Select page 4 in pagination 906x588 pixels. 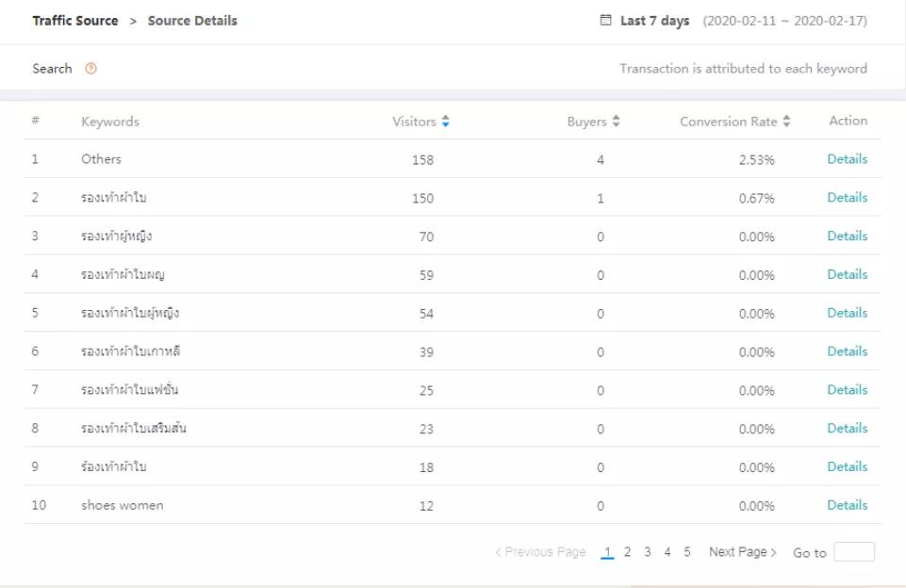coord(667,552)
